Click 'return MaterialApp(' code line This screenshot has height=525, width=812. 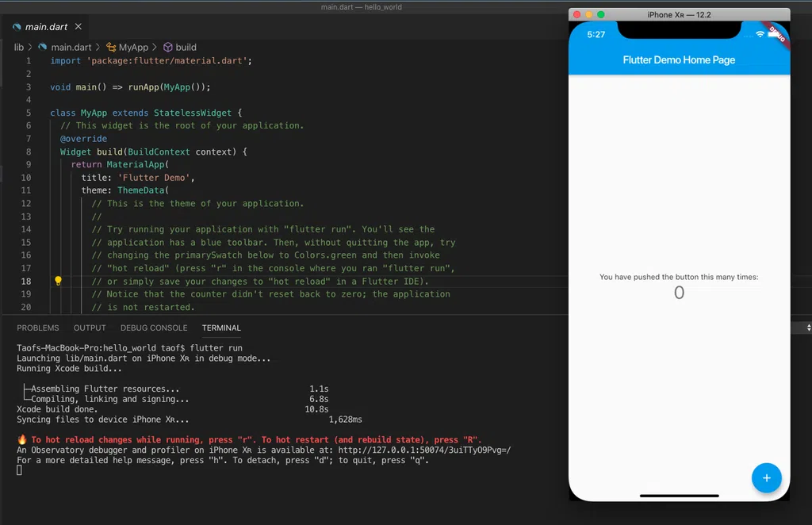tap(121, 164)
